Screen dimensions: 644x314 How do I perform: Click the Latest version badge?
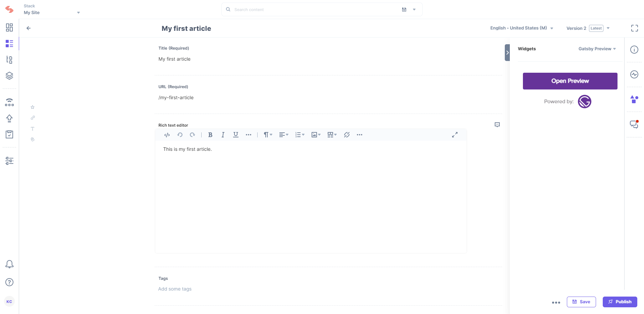pyautogui.click(x=596, y=28)
